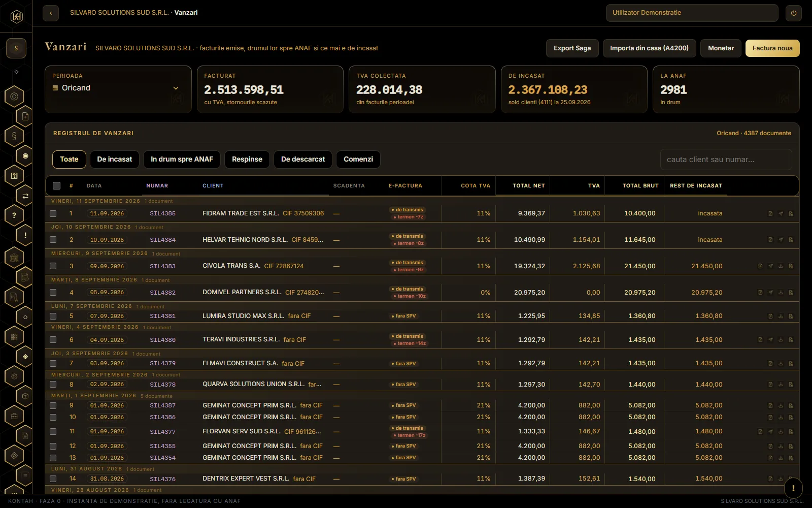
Task: Switch to the 'Respinse' tab
Action: 247,160
